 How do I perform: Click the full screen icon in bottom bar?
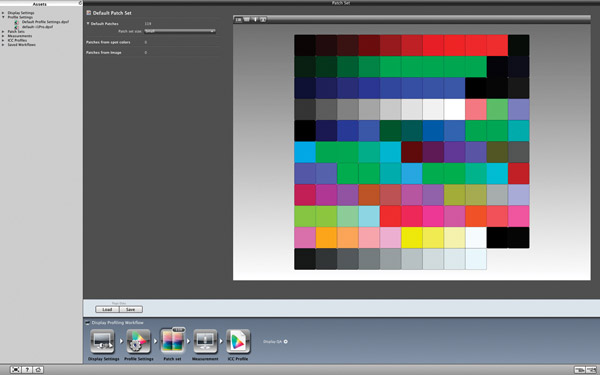[16, 370]
